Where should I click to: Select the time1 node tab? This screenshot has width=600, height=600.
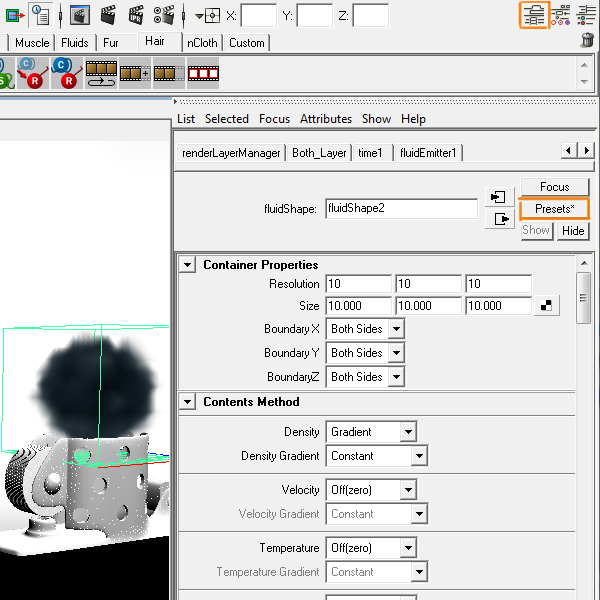pyautogui.click(x=370, y=153)
